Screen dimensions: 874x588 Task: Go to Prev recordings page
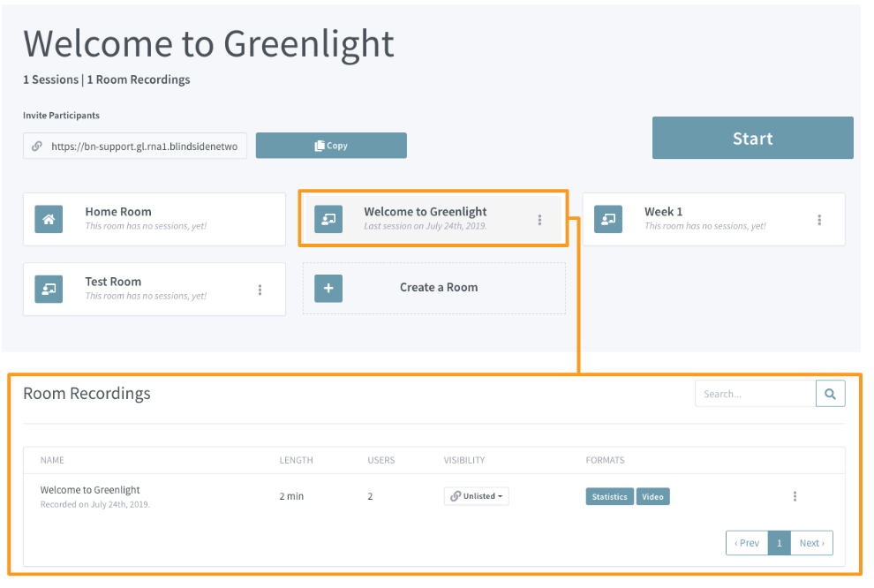(747, 543)
